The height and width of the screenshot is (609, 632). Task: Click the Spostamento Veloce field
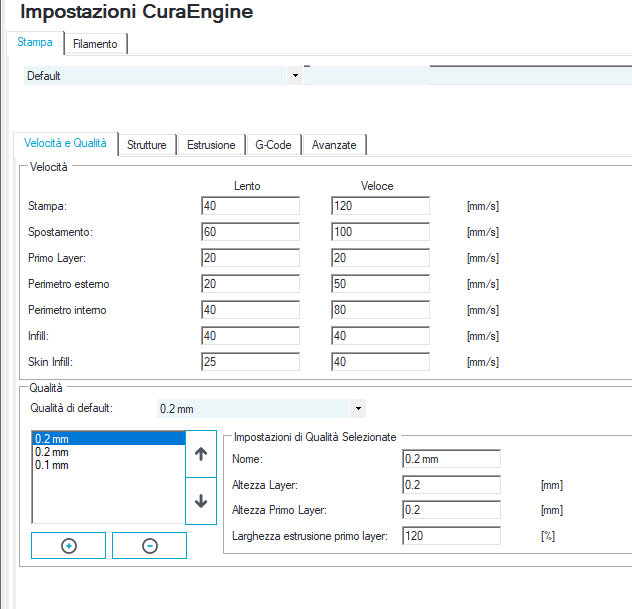click(380, 232)
